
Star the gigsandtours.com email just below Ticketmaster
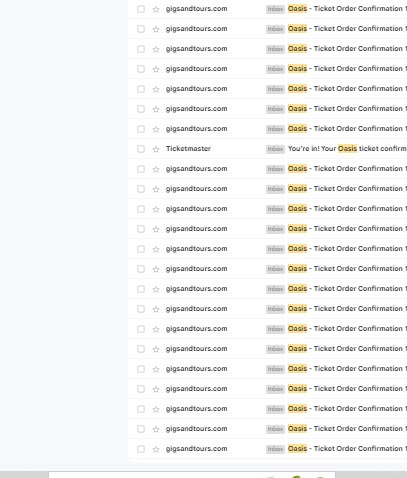pos(156,169)
